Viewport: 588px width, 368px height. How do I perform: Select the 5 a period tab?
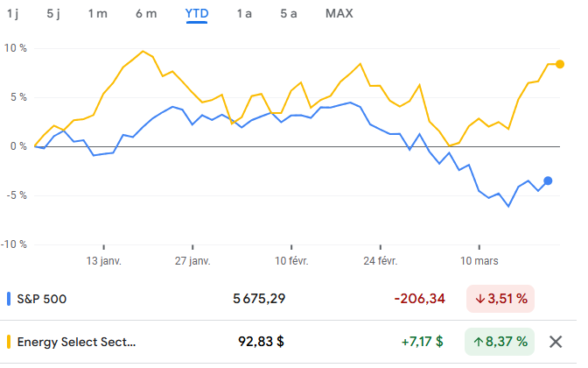(x=289, y=14)
